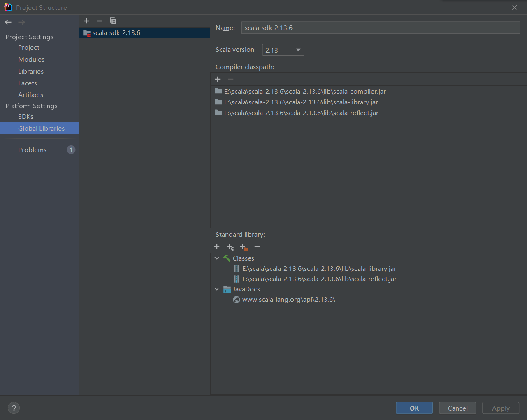The height and width of the screenshot is (420, 527).
Task: Select scala-library.jar under Classes
Action: 319,269
